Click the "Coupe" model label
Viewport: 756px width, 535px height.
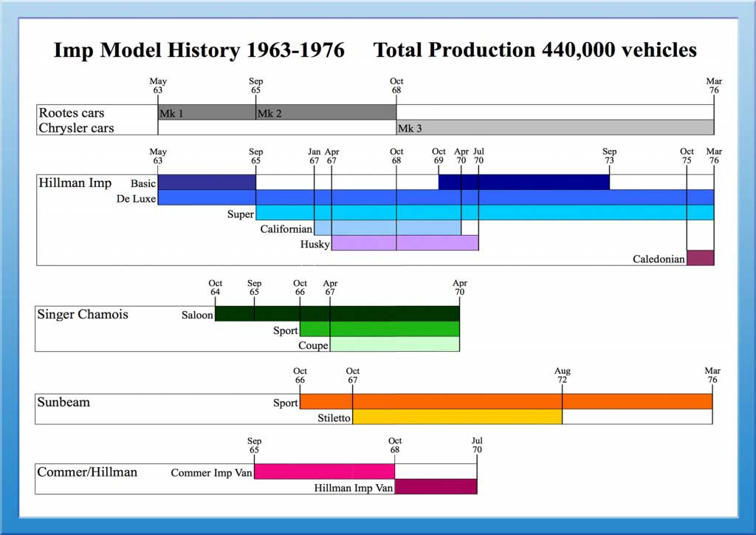313,345
